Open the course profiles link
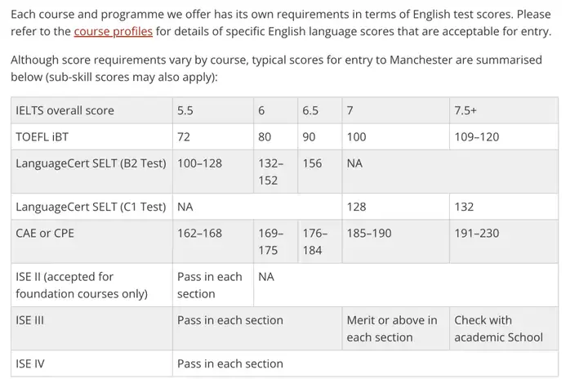Image resolution: width=588 pixels, height=388 pixels. [x=114, y=32]
